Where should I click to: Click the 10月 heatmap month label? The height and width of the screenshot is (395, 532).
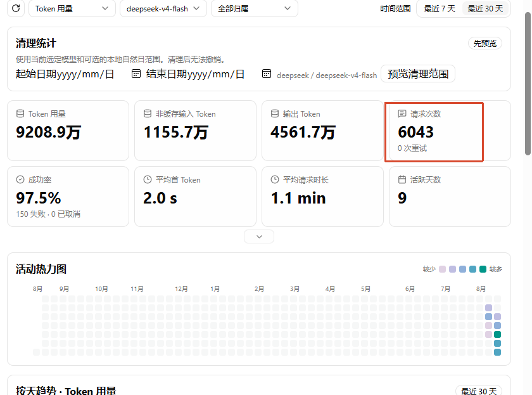[x=101, y=289]
